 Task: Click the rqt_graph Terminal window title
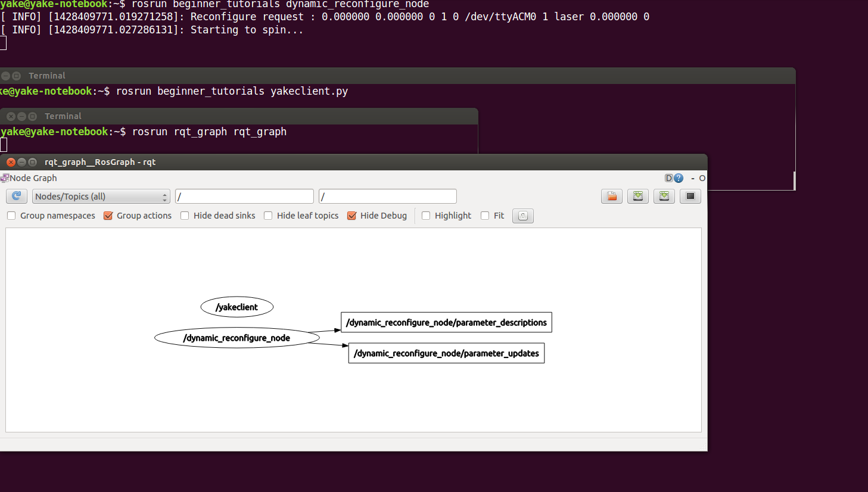[63, 116]
